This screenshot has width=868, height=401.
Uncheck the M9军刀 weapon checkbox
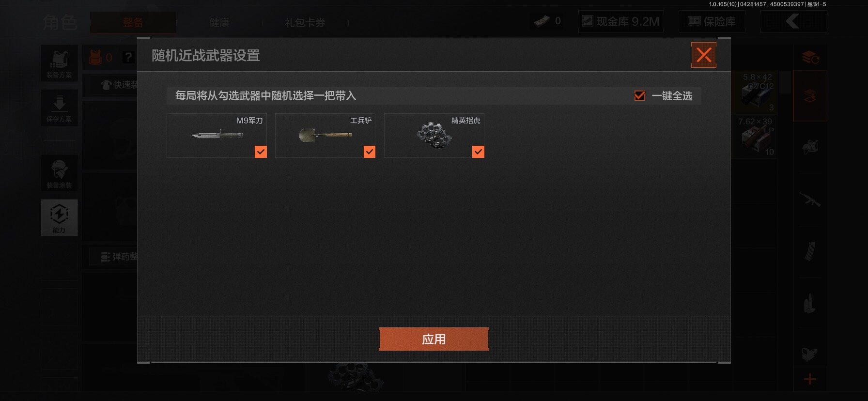[261, 152]
